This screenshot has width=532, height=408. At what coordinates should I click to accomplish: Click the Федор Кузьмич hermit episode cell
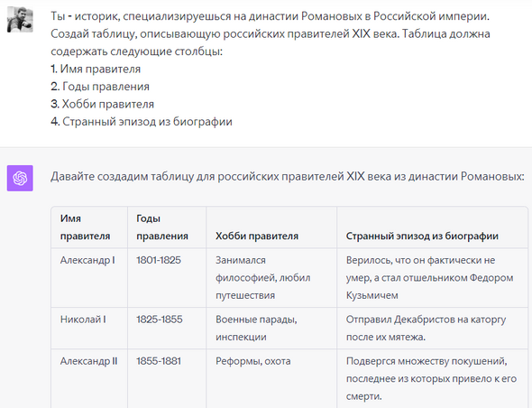[x=432, y=278]
